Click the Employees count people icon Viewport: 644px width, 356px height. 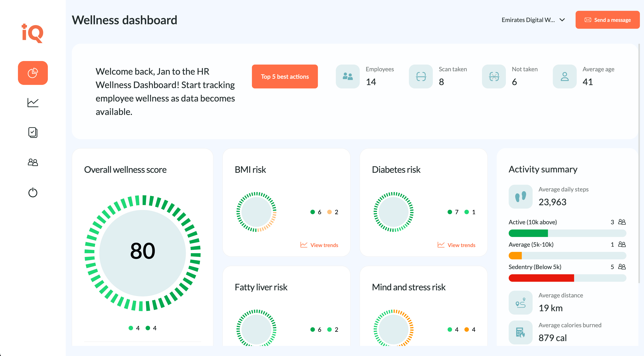(x=347, y=76)
